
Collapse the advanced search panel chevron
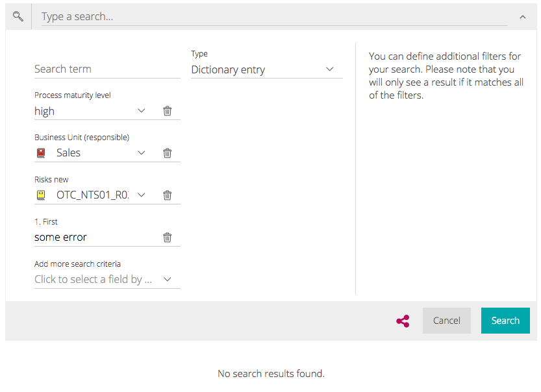click(x=523, y=17)
